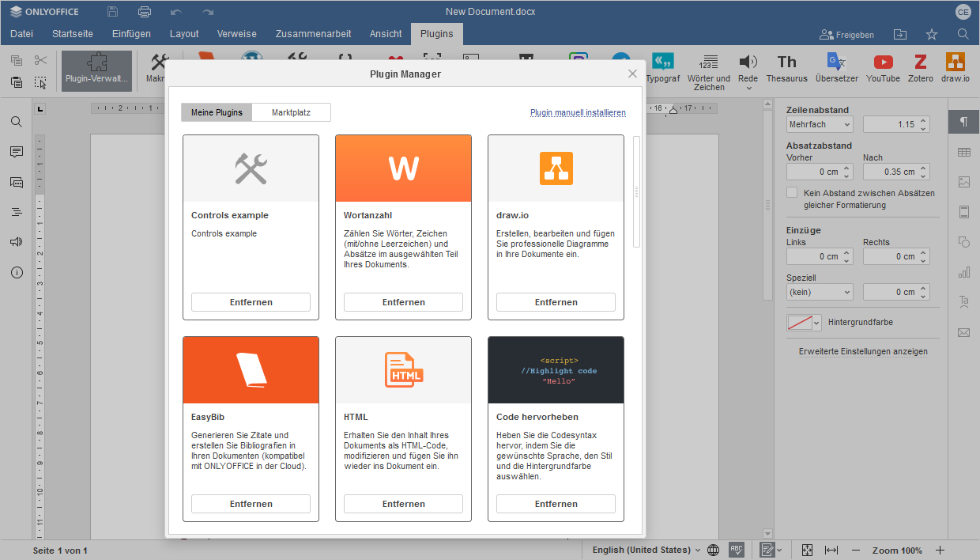Open the comments panel in left sidebar
The width and height of the screenshot is (980, 560).
tap(17, 152)
